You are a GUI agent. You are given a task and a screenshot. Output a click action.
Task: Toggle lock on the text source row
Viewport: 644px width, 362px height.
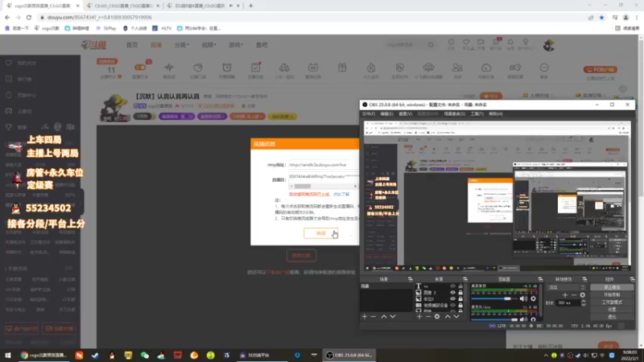[x=460, y=286]
